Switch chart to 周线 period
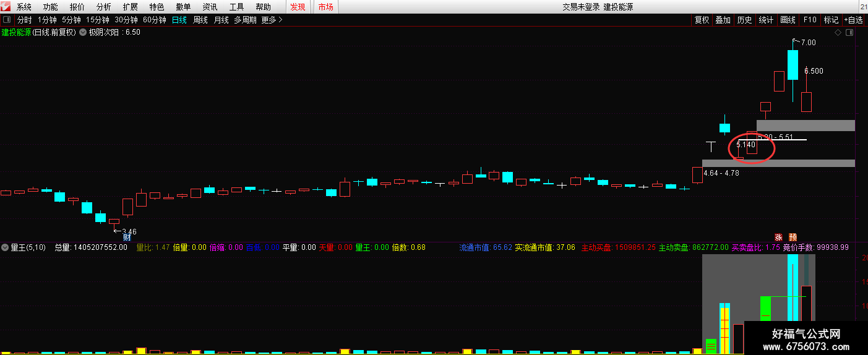This screenshot has width=868, height=355. 200,20
